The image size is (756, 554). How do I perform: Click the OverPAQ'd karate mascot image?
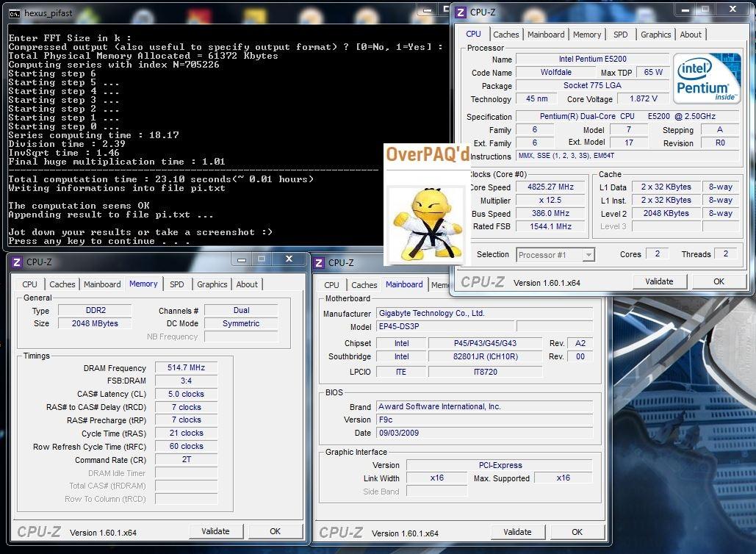[426, 224]
